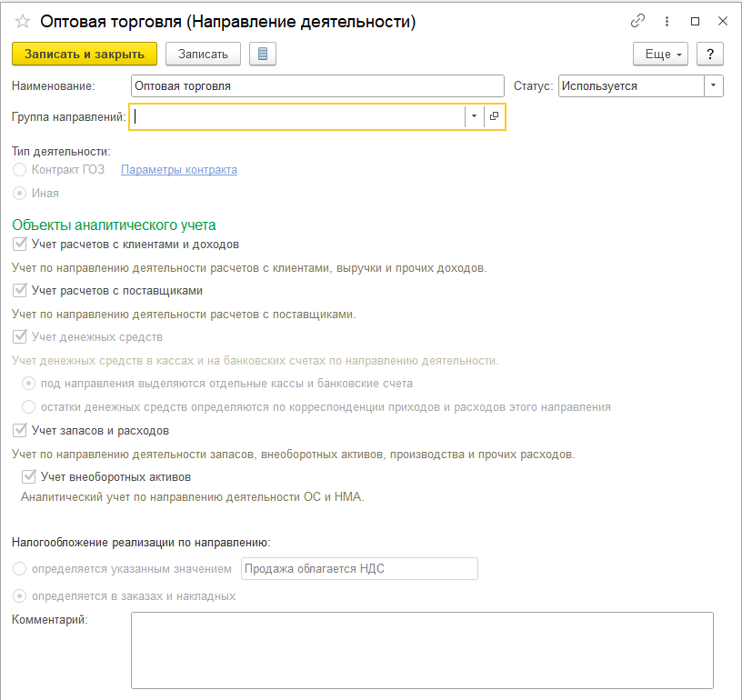This screenshot has width=742, height=700.
Task: Click the report list icon next to Записать
Action: 263,55
